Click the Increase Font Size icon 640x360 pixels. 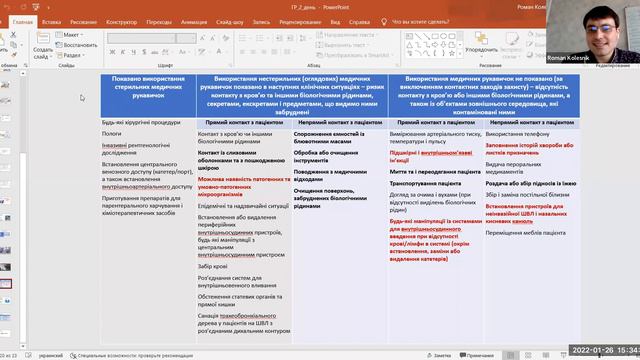tap(202, 38)
